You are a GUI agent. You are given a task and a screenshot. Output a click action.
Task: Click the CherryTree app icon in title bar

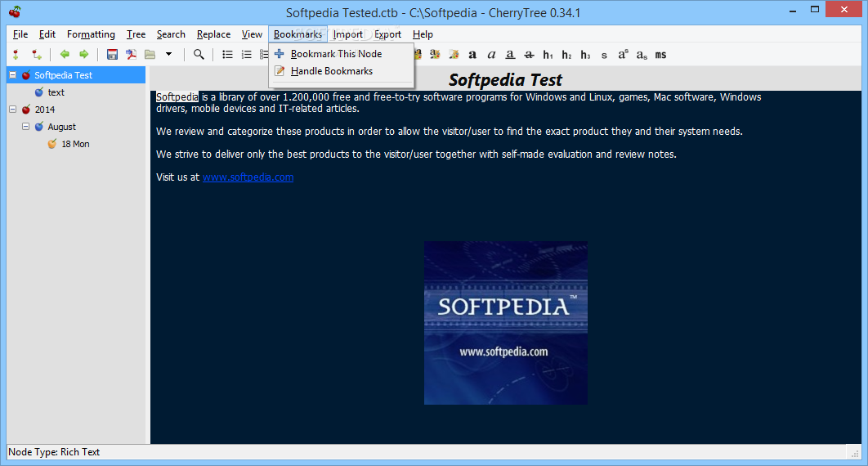(x=15, y=12)
